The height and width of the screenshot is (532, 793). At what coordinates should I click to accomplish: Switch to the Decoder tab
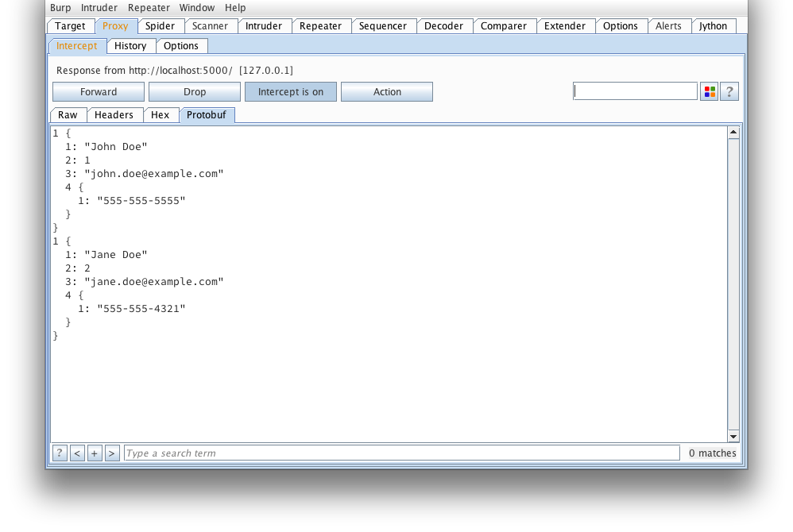pyautogui.click(x=443, y=26)
